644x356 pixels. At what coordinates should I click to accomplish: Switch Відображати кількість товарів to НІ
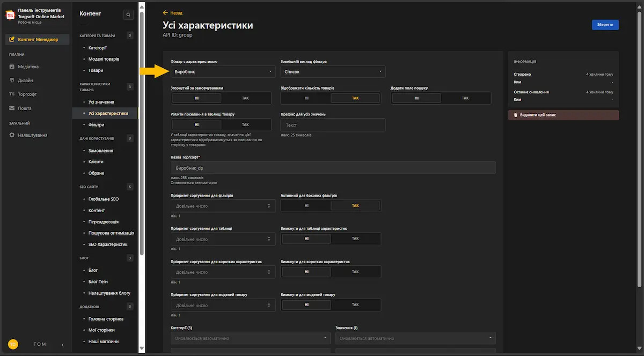(x=306, y=98)
